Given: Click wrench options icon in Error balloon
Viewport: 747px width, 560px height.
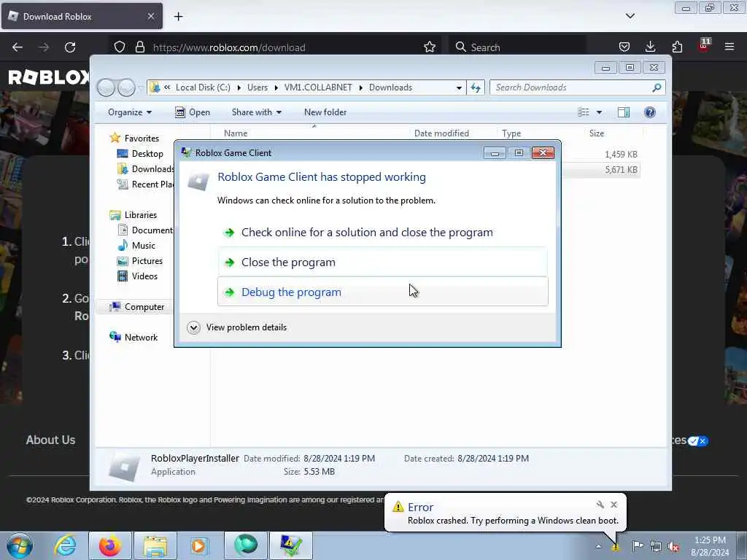Looking at the screenshot, I should (600, 505).
